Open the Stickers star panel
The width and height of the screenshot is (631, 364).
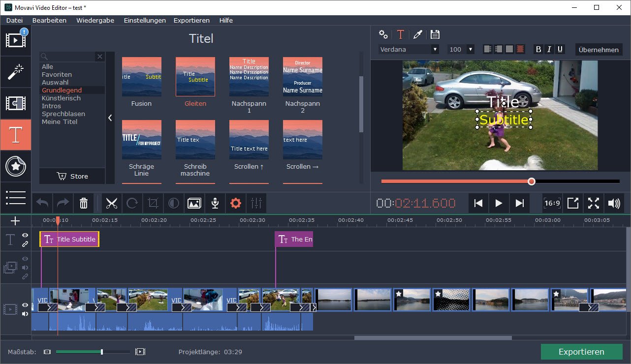pyautogui.click(x=16, y=166)
